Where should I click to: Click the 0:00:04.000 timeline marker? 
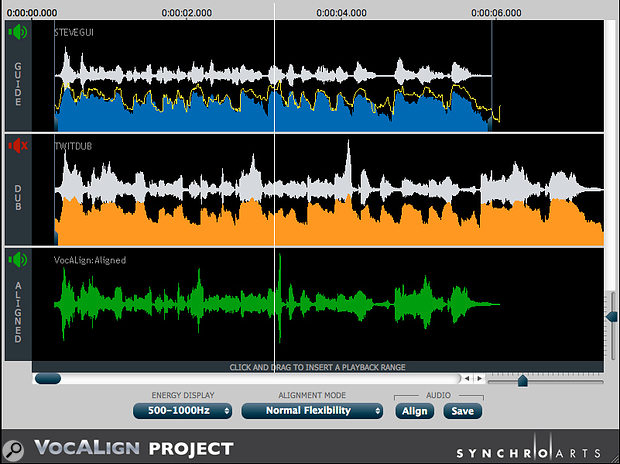[341, 13]
